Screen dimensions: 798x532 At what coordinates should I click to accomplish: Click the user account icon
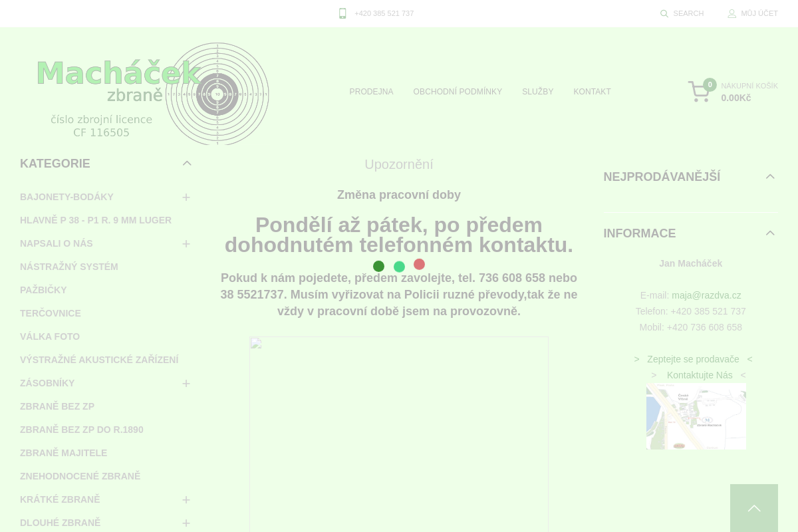(x=731, y=13)
